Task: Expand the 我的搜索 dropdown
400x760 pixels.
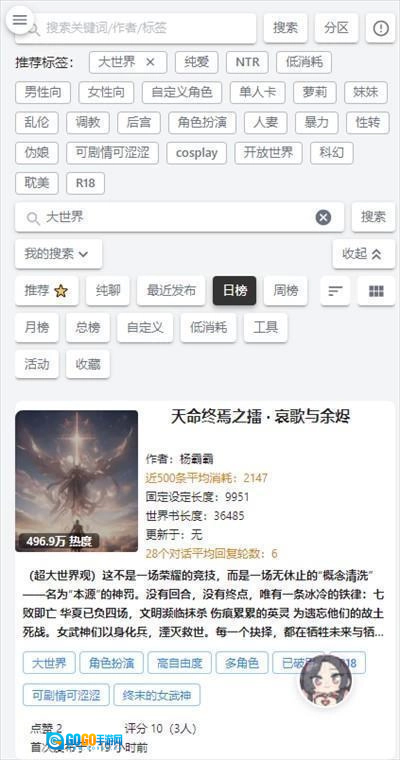Action: pos(58,254)
